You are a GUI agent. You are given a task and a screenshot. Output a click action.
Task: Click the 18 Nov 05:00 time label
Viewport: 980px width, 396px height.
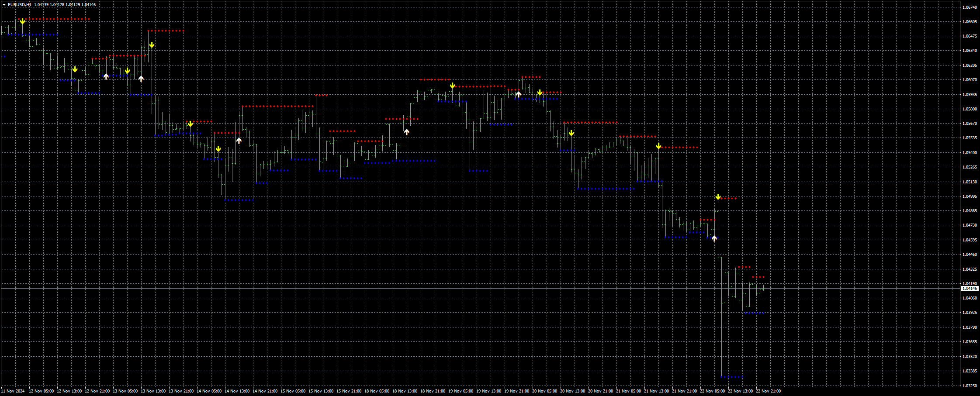point(377,391)
